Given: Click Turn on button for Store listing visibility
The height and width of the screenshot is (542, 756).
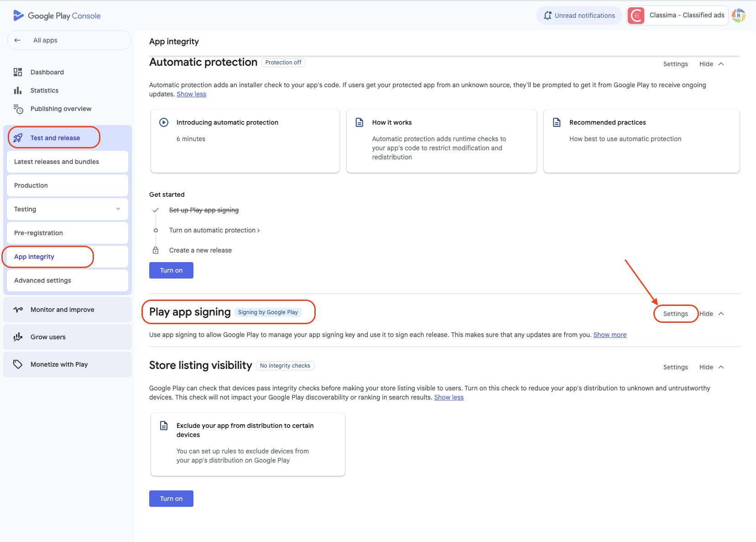Looking at the screenshot, I should [171, 499].
